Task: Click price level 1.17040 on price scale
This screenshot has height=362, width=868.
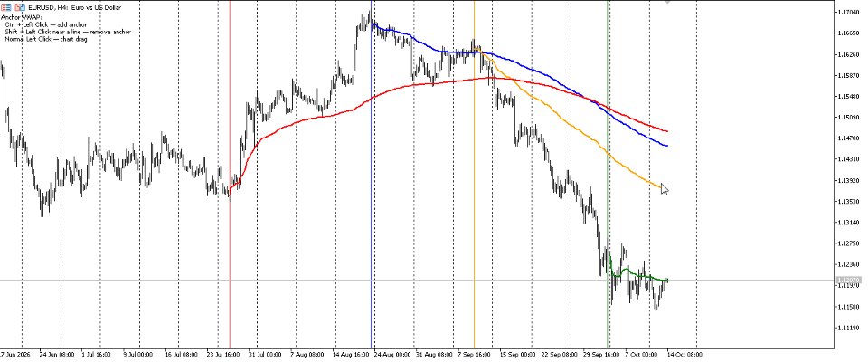Action: pos(848,12)
